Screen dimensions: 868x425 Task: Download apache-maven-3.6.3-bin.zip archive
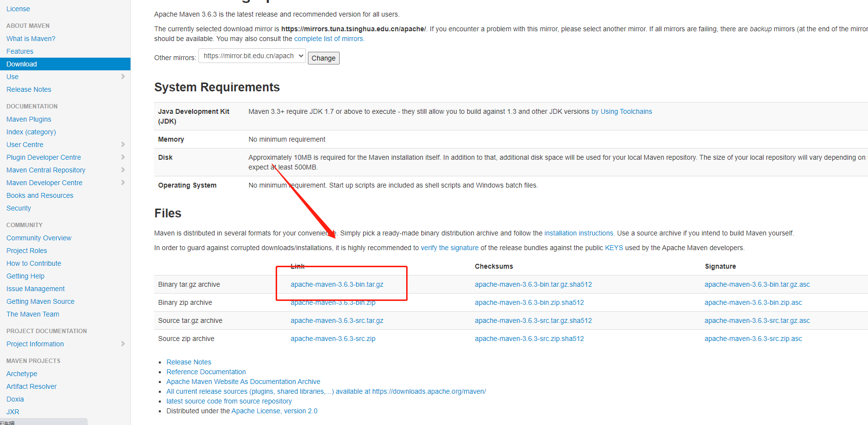(x=333, y=302)
